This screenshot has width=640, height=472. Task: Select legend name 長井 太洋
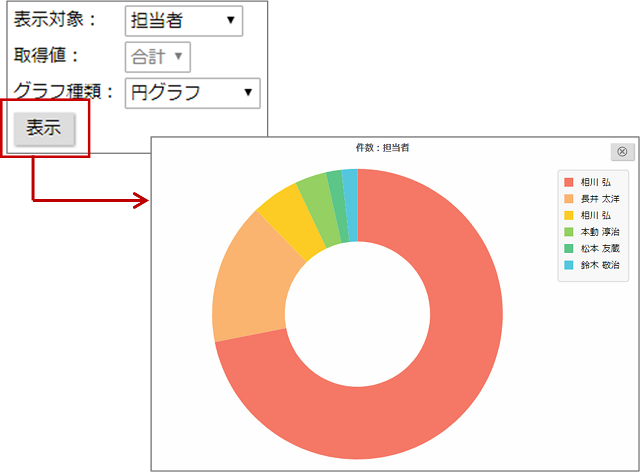pyautogui.click(x=600, y=199)
